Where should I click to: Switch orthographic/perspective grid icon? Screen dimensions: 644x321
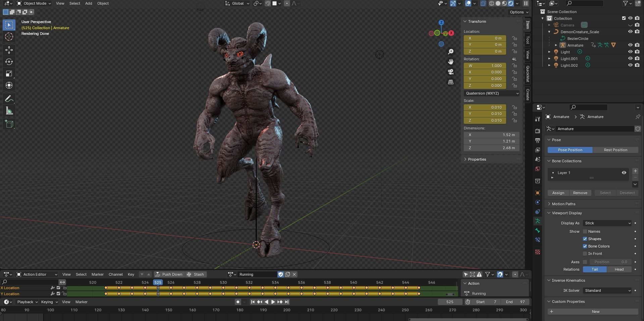[451, 82]
